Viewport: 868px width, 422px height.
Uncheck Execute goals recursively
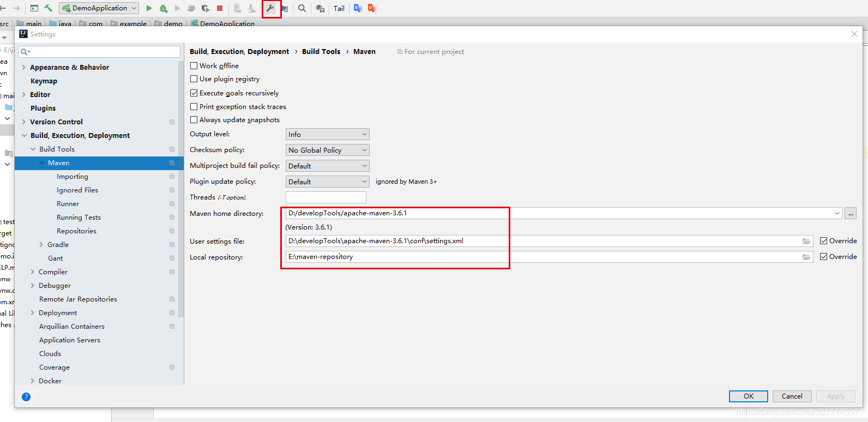pos(194,93)
